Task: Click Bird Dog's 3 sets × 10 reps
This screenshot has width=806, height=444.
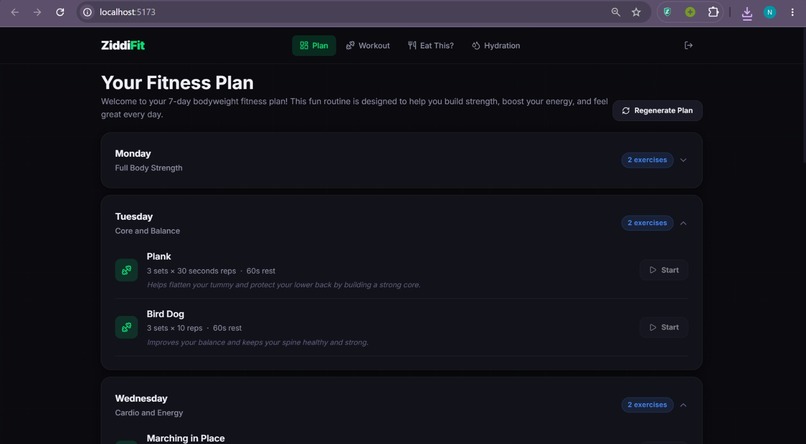Action: (x=175, y=328)
